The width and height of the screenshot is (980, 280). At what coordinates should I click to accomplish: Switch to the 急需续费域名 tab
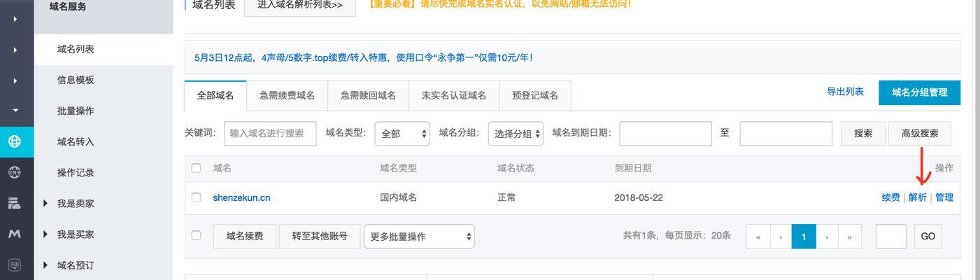point(287,95)
